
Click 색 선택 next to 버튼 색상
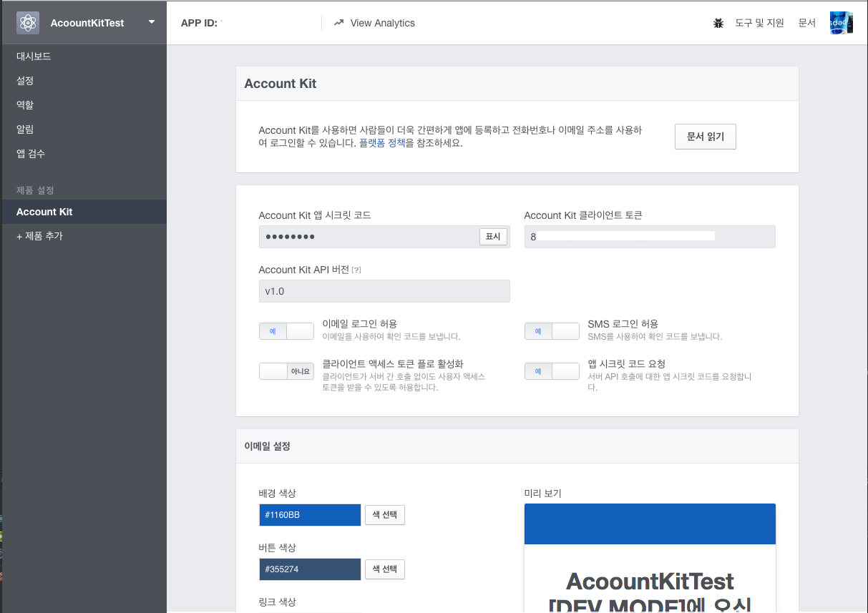click(385, 569)
